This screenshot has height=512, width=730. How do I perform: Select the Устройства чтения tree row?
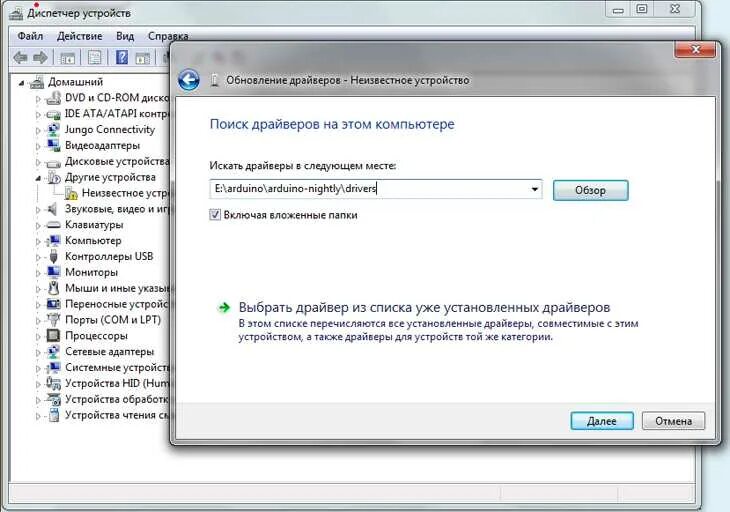tap(108, 415)
